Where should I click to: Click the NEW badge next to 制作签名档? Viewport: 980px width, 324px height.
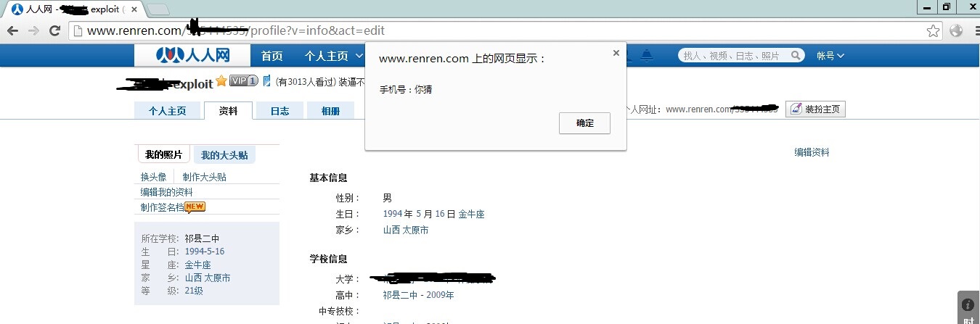[195, 207]
